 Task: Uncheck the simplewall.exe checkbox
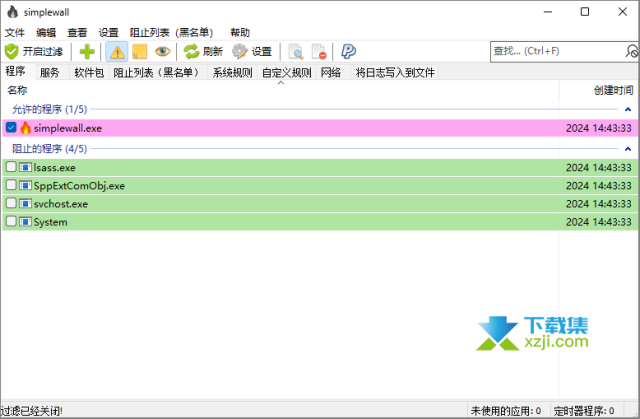[11, 128]
